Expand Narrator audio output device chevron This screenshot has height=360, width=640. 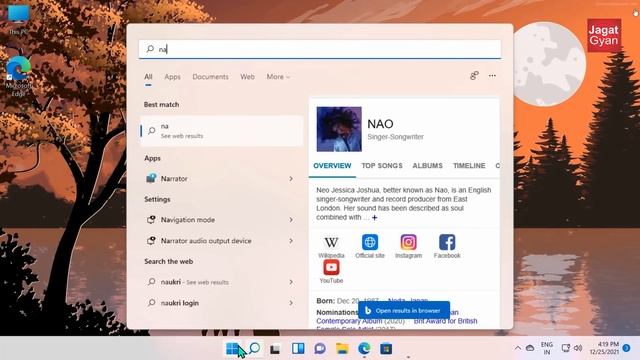[291, 241]
